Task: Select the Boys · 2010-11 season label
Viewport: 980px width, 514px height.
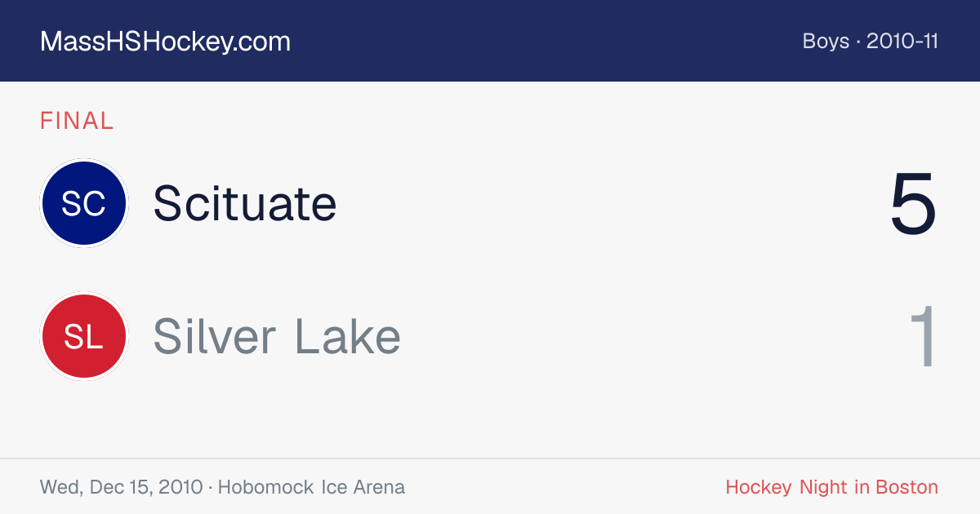Action: point(871,42)
